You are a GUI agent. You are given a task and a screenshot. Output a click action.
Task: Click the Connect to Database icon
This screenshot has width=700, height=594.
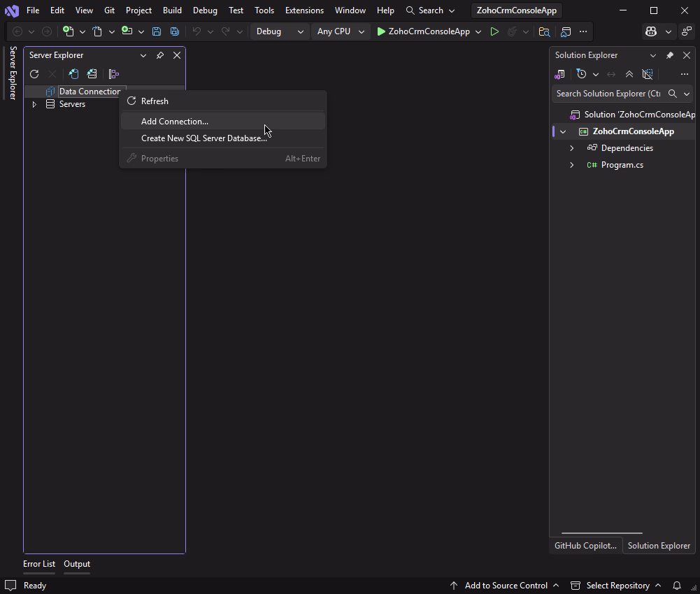click(x=73, y=74)
